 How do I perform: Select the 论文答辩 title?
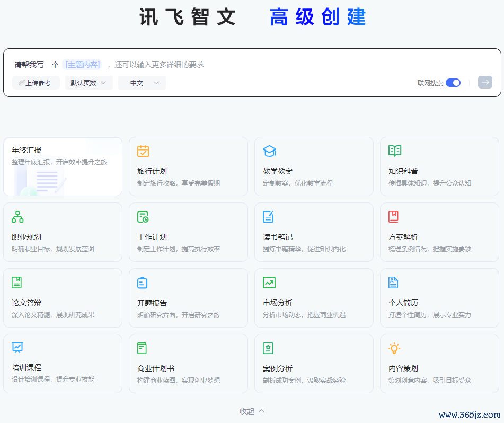click(26, 303)
